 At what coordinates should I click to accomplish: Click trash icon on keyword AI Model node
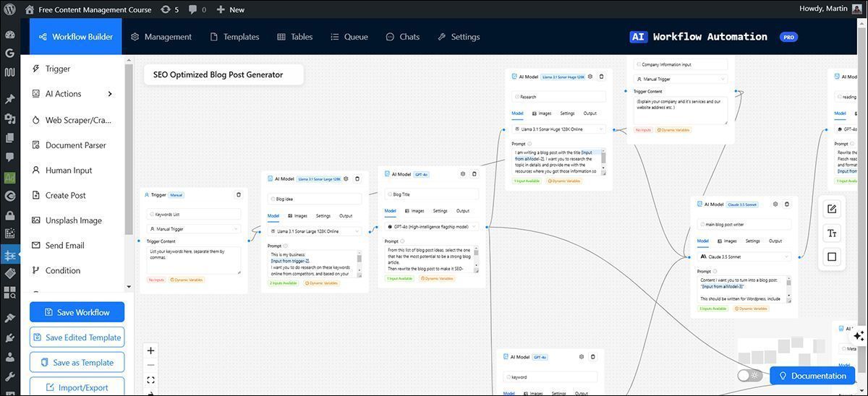click(x=593, y=356)
